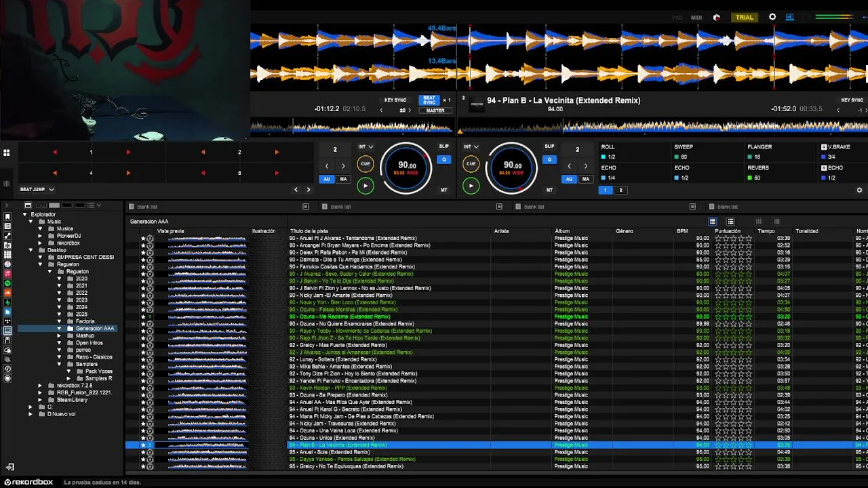Toggle SLIP mode on deck 1
This screenshot has width=868, height=488.
(x=444, y=146)
